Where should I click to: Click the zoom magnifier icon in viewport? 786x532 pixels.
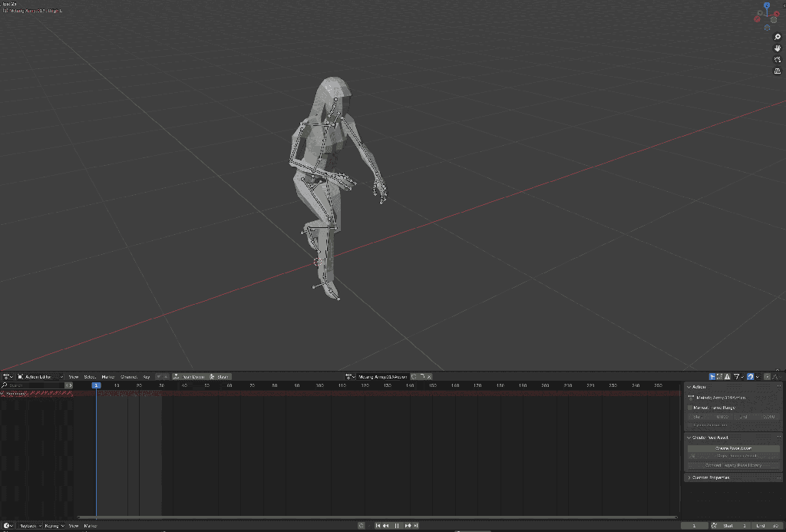(x=778, y=37)
